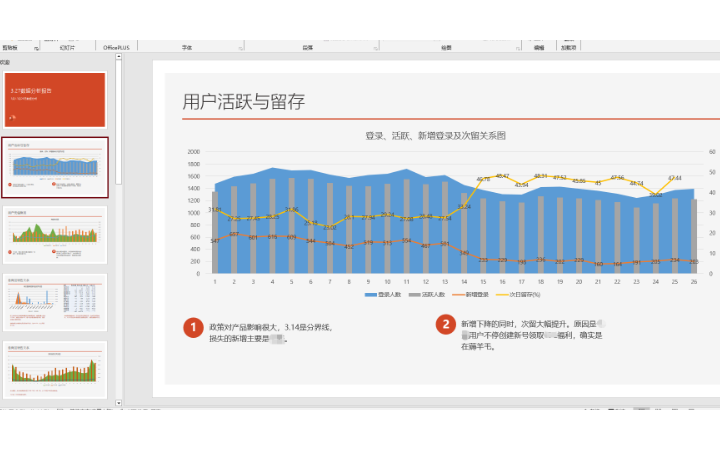Click horizontal axis label 26
Image resolution: width=720 pixels, height=450 pixels.
(x=694, y=282)
